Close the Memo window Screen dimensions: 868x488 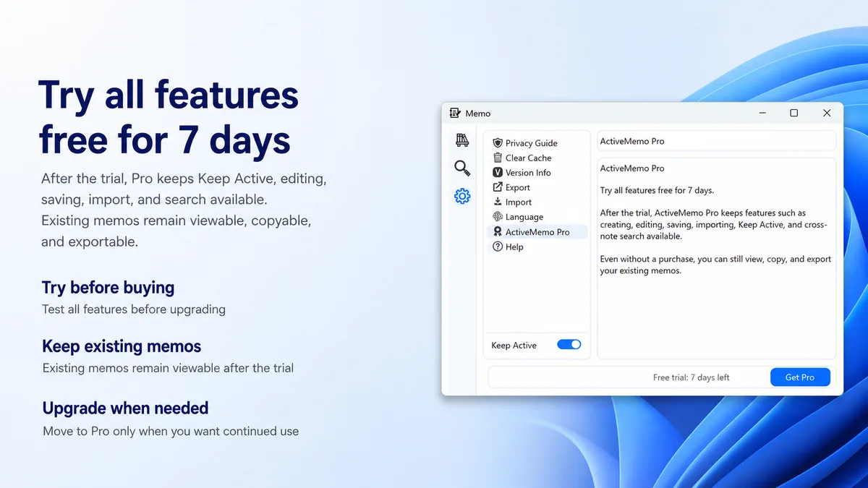pos(827,113)
